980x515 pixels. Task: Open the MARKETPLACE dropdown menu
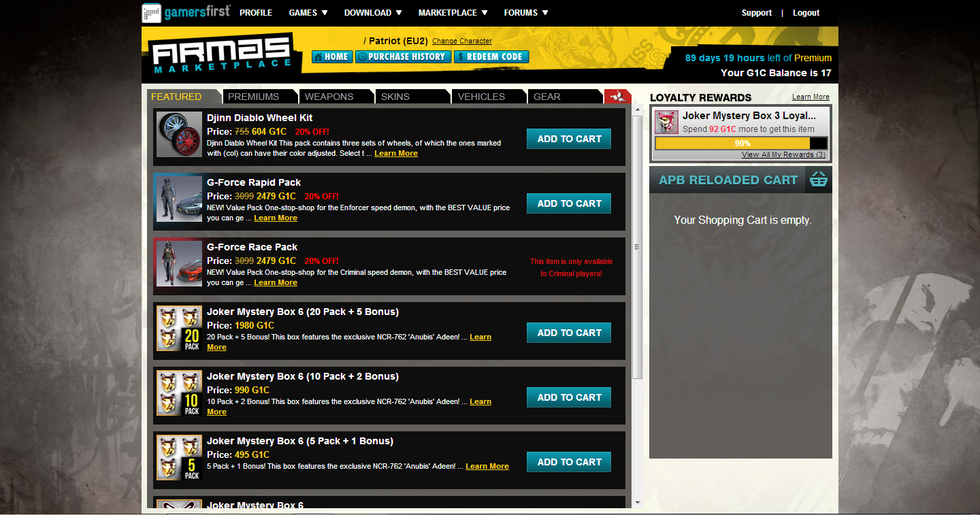click(x=453, y=13)
